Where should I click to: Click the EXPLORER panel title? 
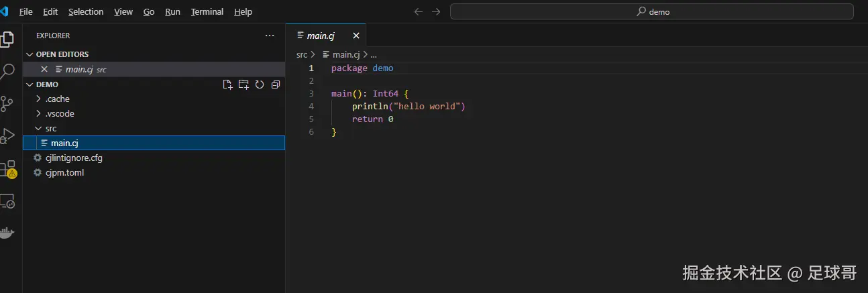coord(53,36)
